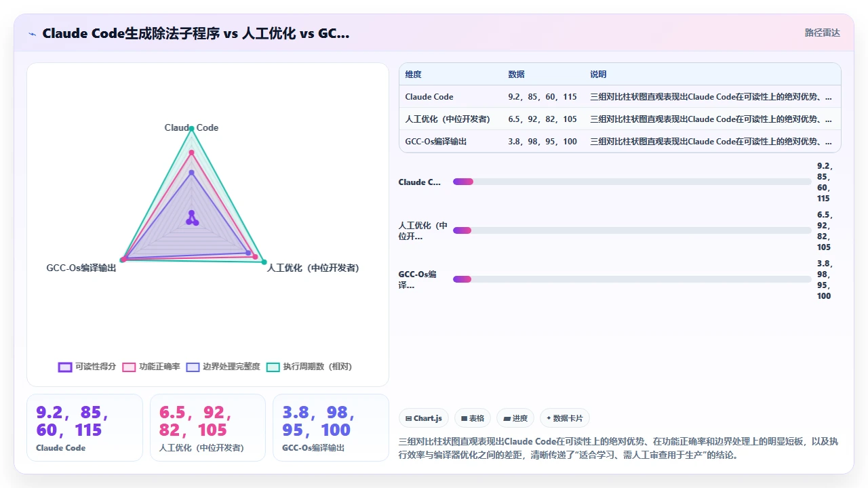Click the 人工优化（中位开发者） radar axis label
The image size is (868, 488).
(x=313, y=268)
